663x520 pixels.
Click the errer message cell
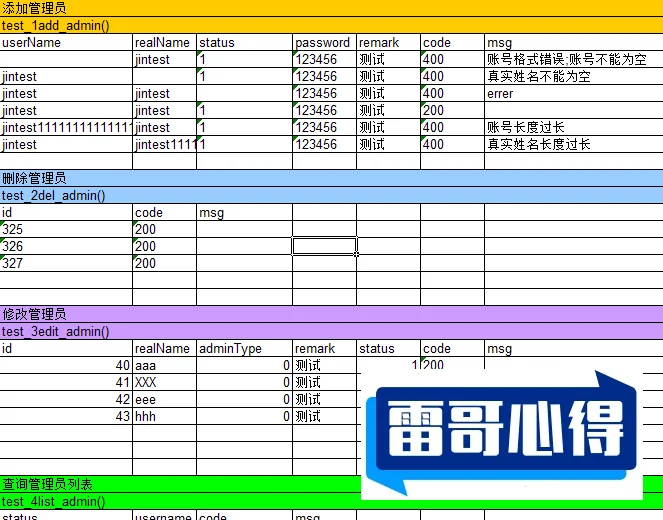click(574, 93)
